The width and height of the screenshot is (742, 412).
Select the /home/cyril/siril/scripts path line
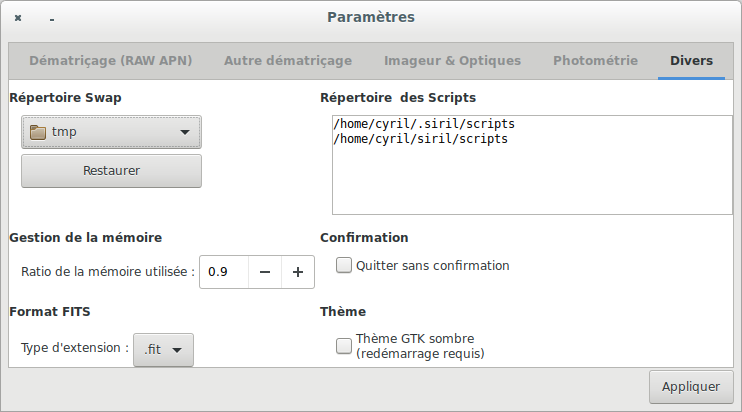(x=420, y=139)
